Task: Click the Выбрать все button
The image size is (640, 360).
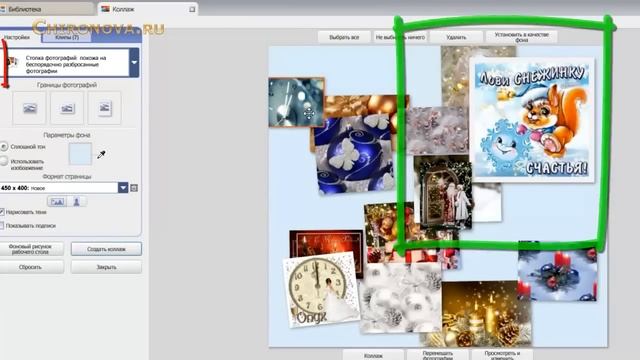Action: pos(344,37)
